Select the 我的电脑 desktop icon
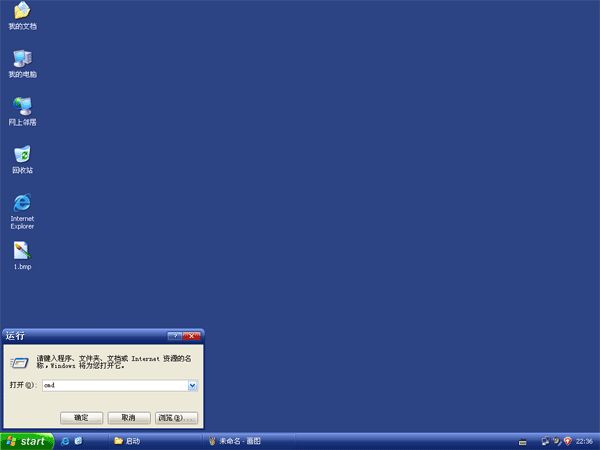 point(22,64)
